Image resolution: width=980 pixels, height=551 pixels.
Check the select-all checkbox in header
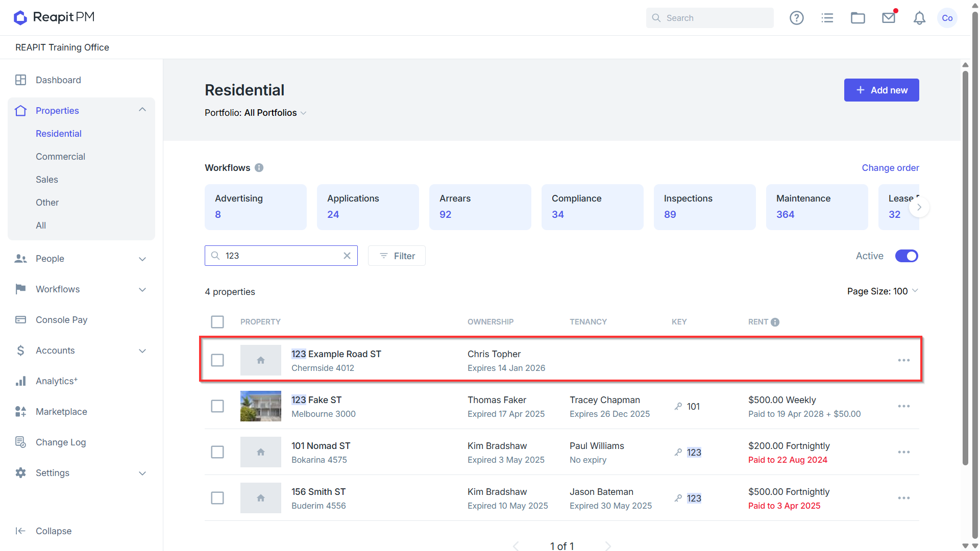pyautogui.click(x=217, y=322)
